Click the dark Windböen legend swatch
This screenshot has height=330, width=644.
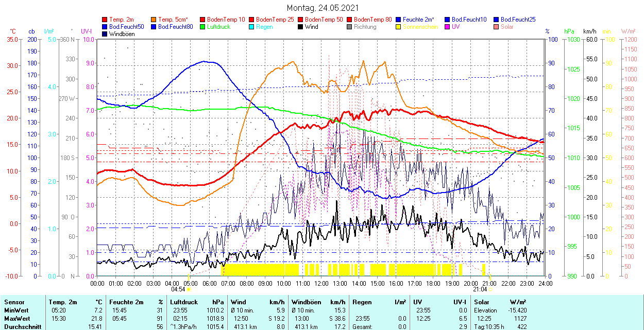tap(105, 34)
